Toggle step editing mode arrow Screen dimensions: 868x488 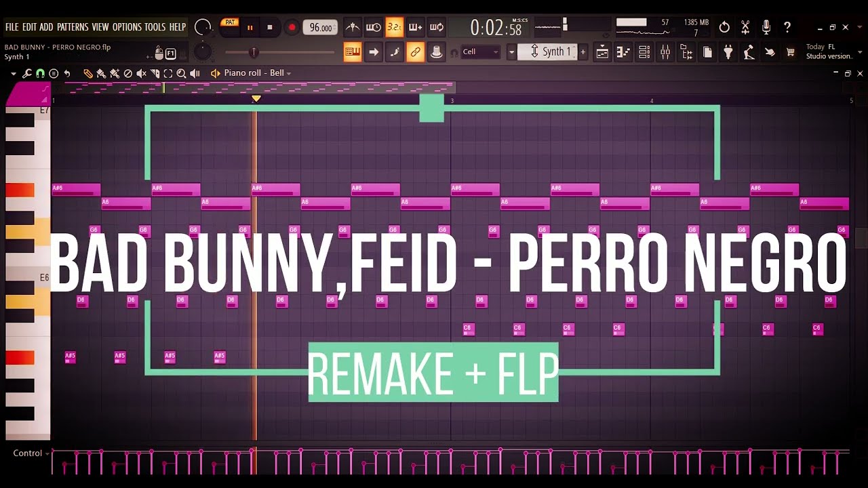point(374,52)
